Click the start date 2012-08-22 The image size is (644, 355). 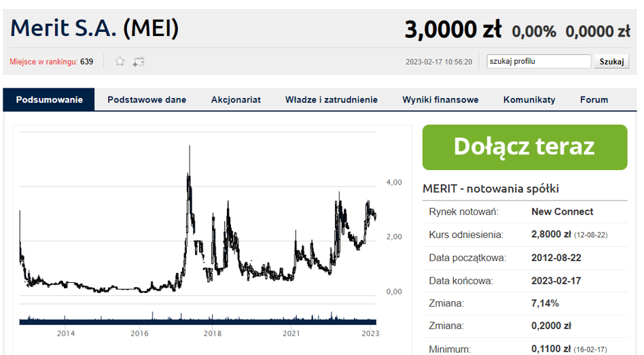(556, 258)
